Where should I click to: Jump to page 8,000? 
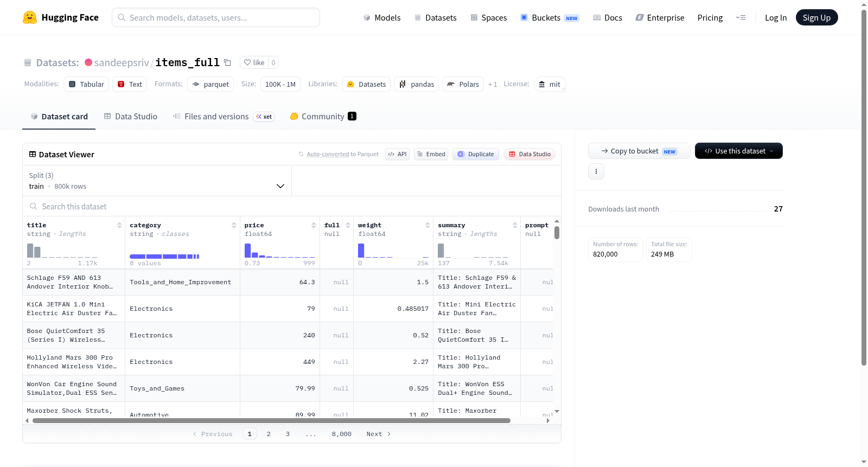point(342,434)
